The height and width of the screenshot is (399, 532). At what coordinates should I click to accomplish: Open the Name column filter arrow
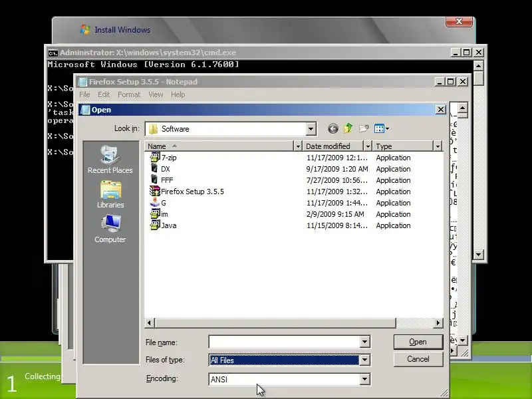click(x=298, y=146)
